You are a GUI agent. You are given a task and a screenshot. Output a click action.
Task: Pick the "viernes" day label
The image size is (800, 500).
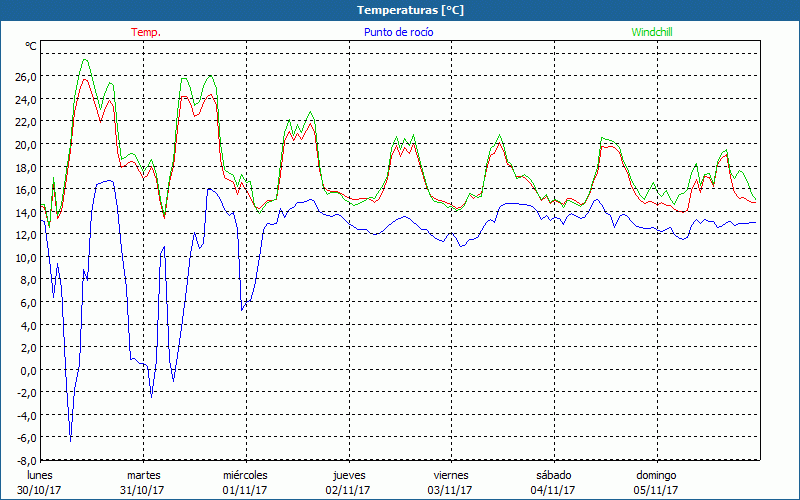pos(451,475)
